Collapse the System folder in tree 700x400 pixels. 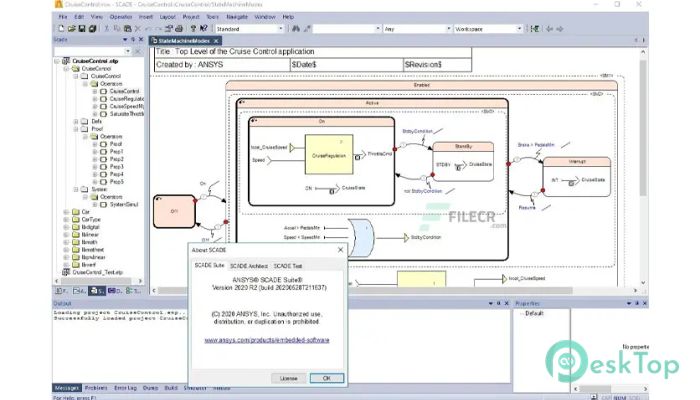click(x=76, y=189)
